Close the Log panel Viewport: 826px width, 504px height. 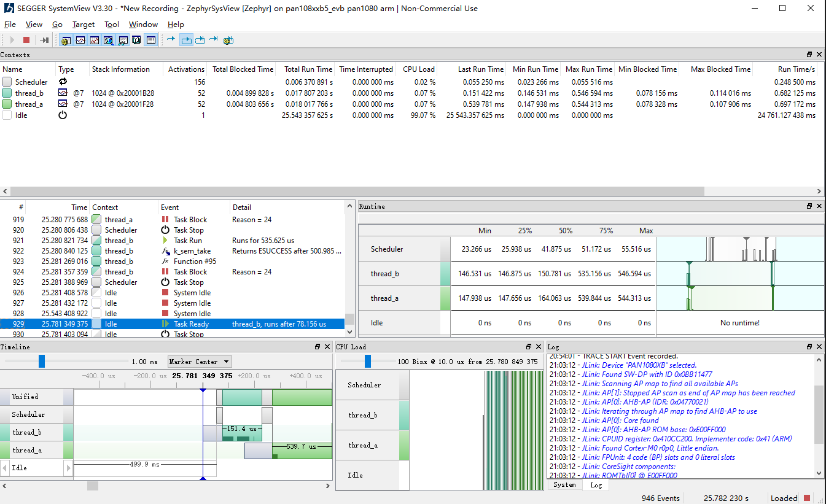click(x=819, y=347)
